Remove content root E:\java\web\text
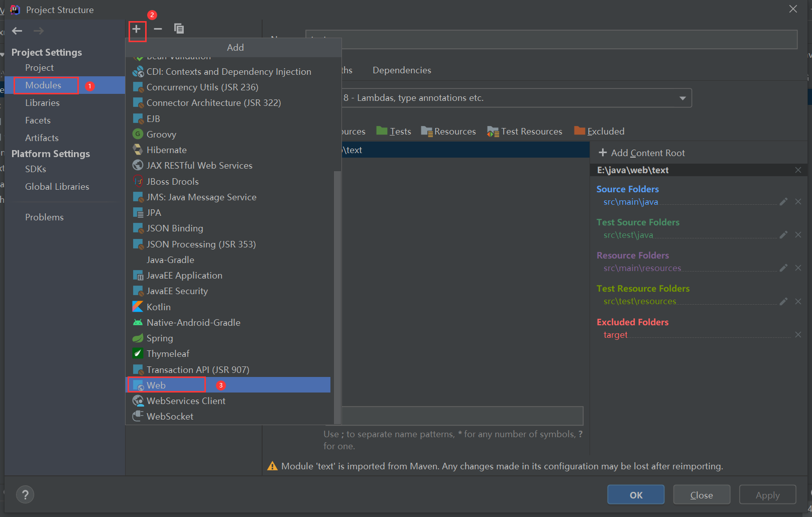This screenshot has height=517, width=812. [798, 170]
